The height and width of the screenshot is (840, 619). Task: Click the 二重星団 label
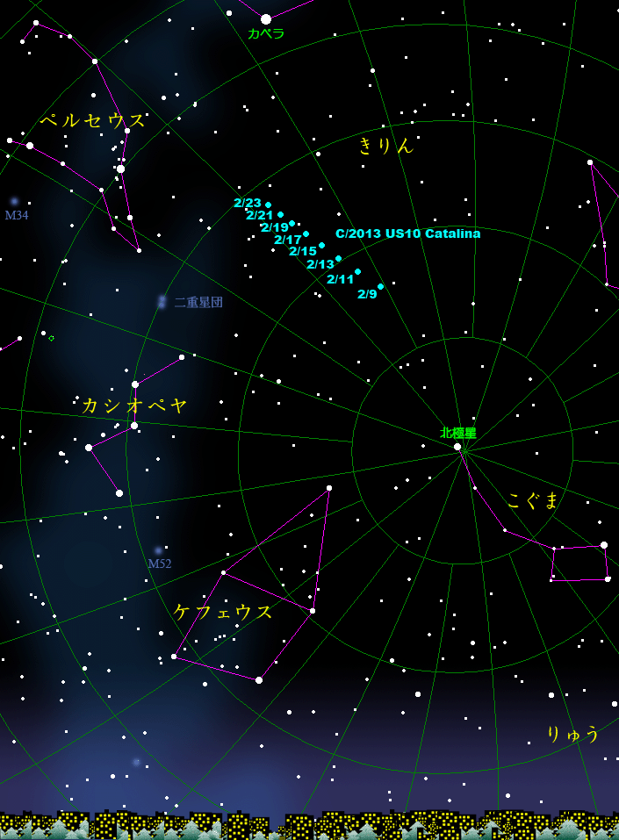point(198,302)
